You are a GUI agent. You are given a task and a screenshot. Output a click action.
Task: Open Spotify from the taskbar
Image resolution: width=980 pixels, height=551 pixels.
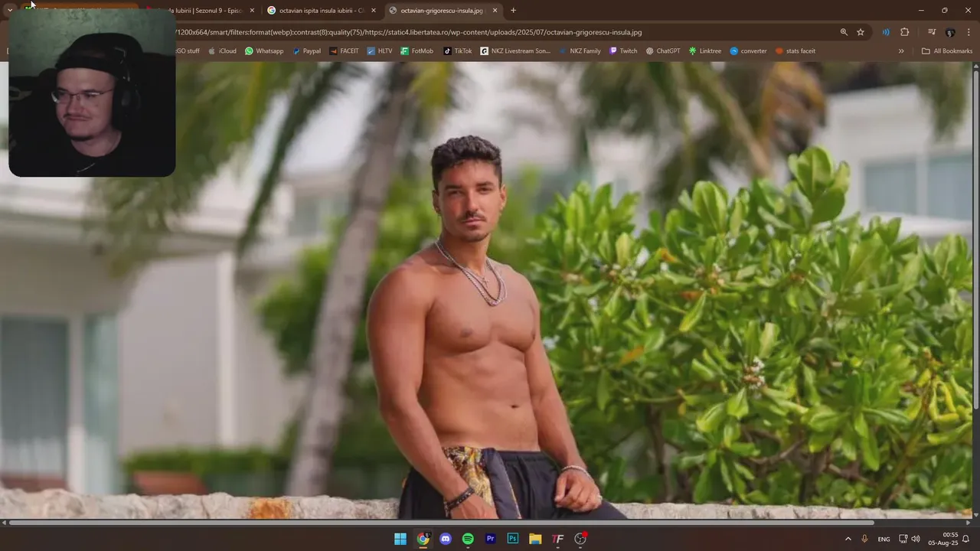click(x=468, y=539)
